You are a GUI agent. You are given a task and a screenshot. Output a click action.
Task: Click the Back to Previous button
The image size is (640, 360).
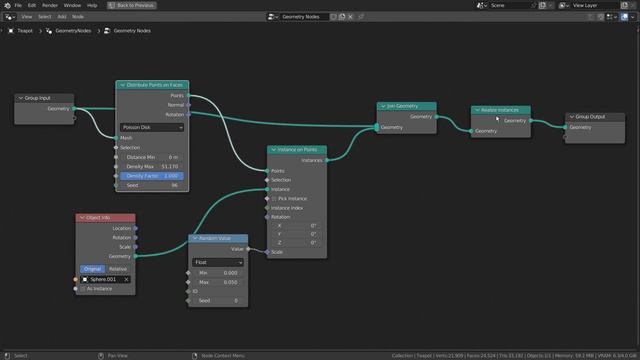(132, 5)
